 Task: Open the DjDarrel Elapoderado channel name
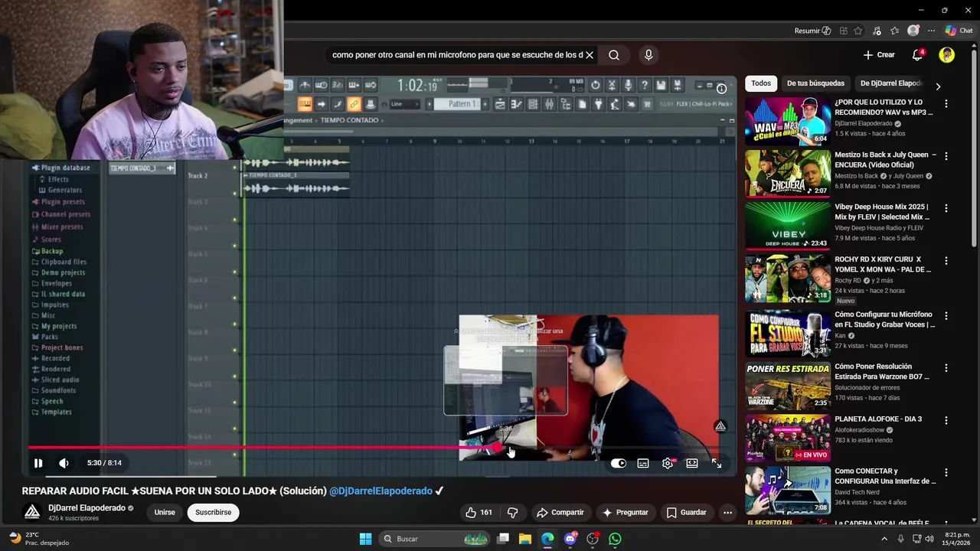pyautogui.click(x=87, y=508)
